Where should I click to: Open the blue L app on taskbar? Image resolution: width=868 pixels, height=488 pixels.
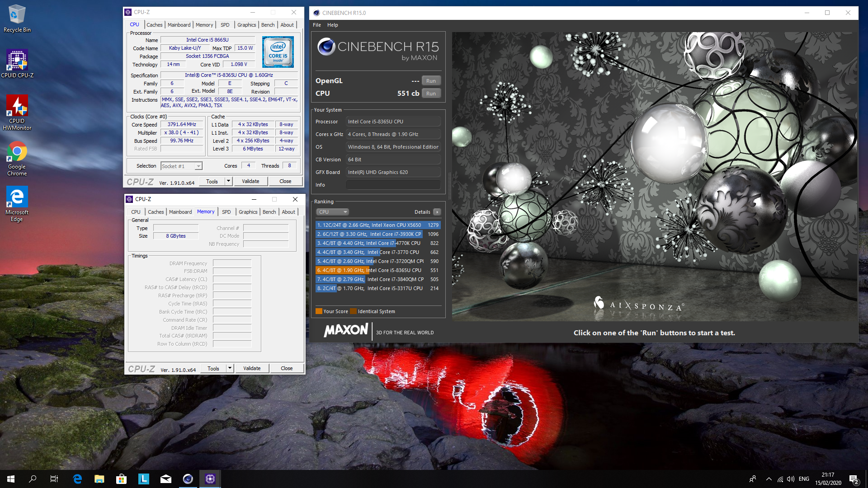click(144, 479)
